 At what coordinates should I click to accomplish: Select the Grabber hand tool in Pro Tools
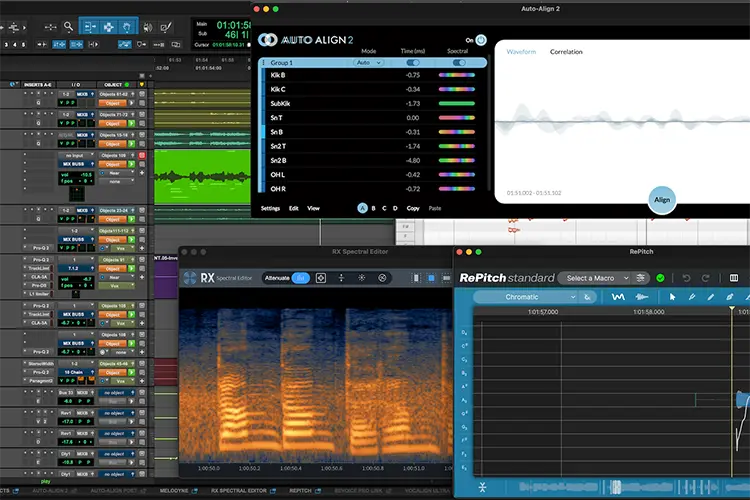127,27
